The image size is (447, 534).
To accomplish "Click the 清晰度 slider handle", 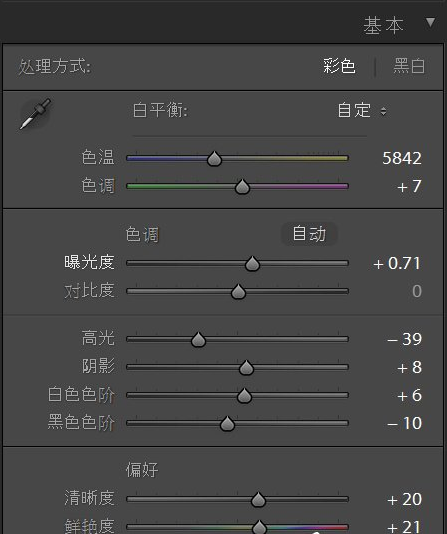I will coord(258,500).
